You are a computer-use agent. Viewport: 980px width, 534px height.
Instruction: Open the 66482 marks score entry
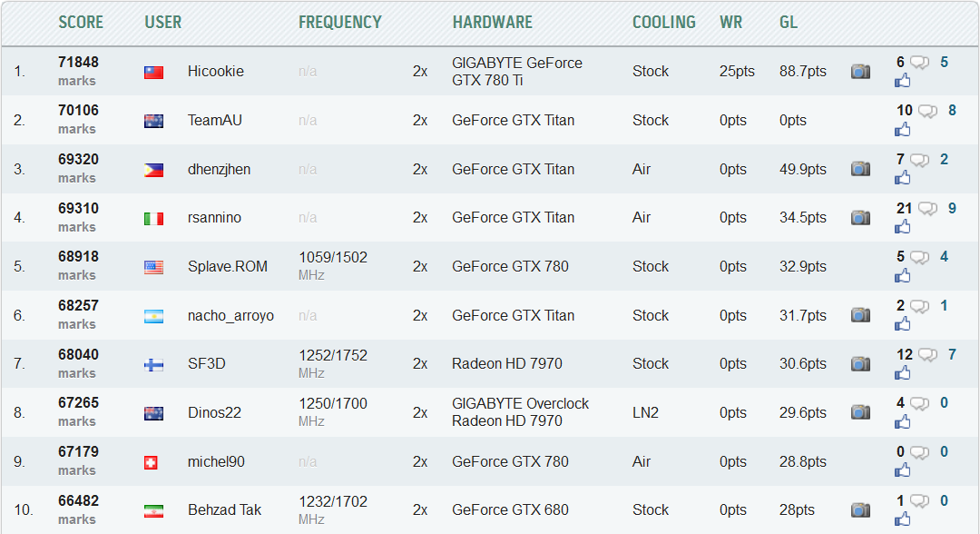(78, 510)
